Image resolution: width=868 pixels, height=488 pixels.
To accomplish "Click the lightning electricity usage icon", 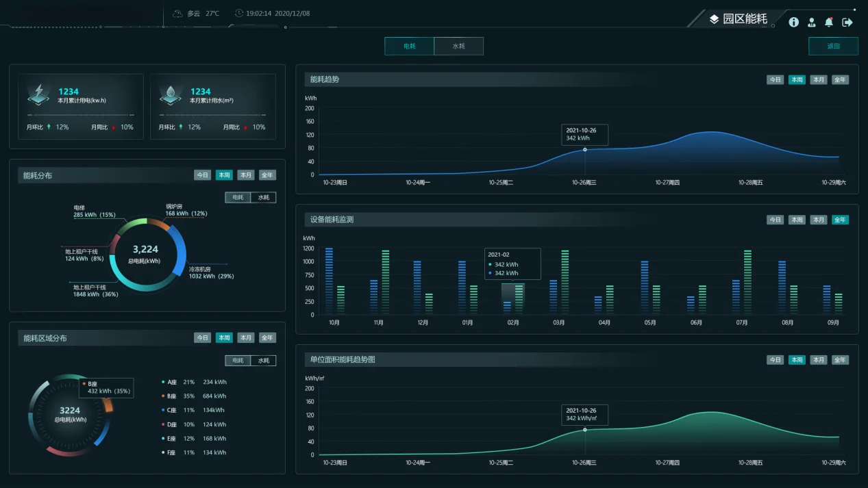I will tap(38, 94).
